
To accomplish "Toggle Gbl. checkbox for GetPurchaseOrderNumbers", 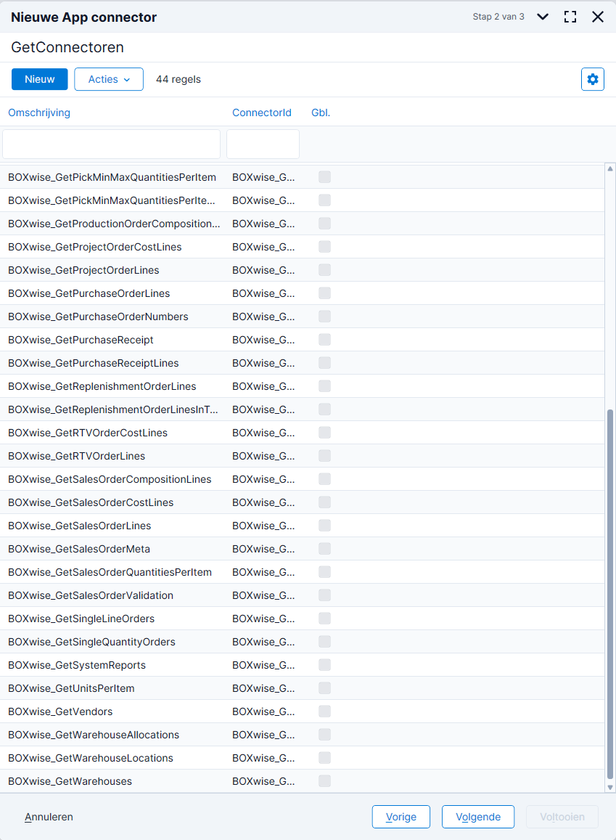I will [x=324, y=317].
